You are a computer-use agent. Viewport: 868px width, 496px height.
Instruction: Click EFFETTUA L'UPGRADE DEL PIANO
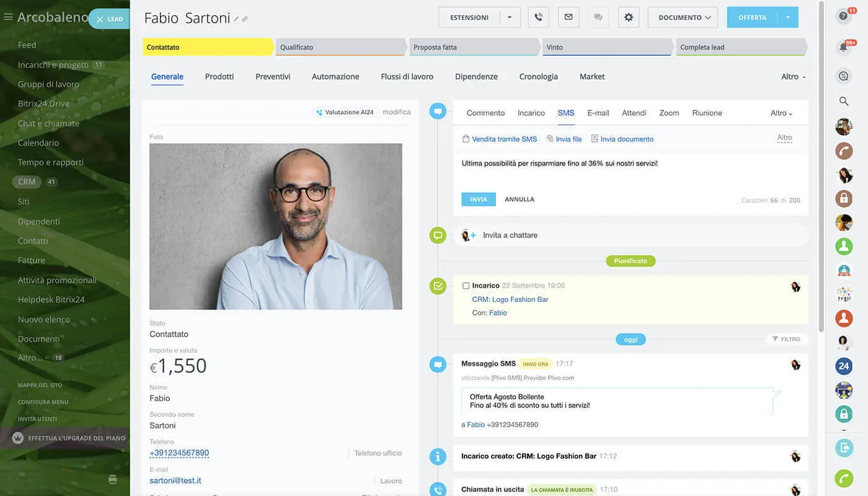coord(77,438)
